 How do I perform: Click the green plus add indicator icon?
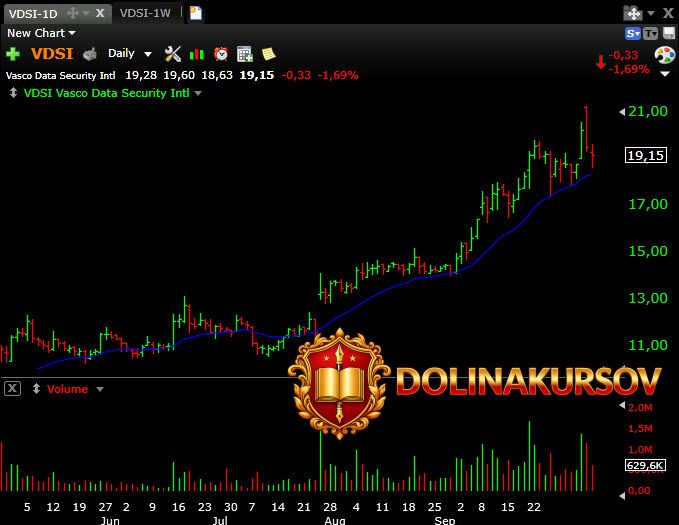(x=13, y=54)
